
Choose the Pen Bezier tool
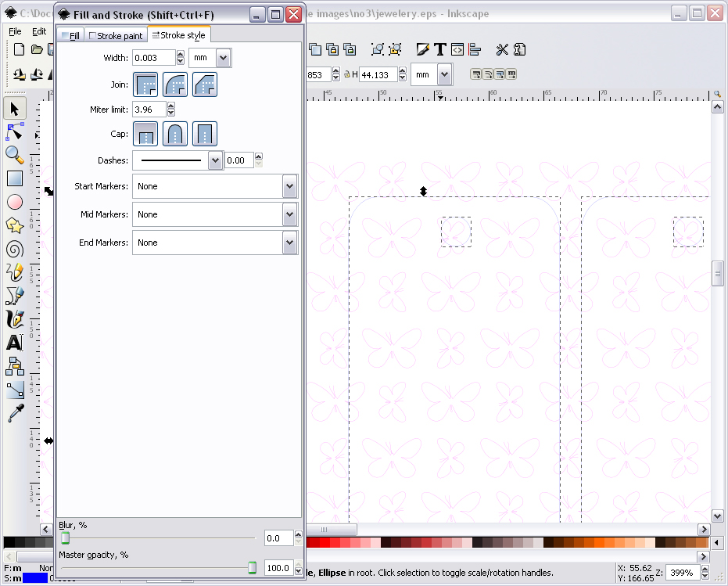(14, 296)
